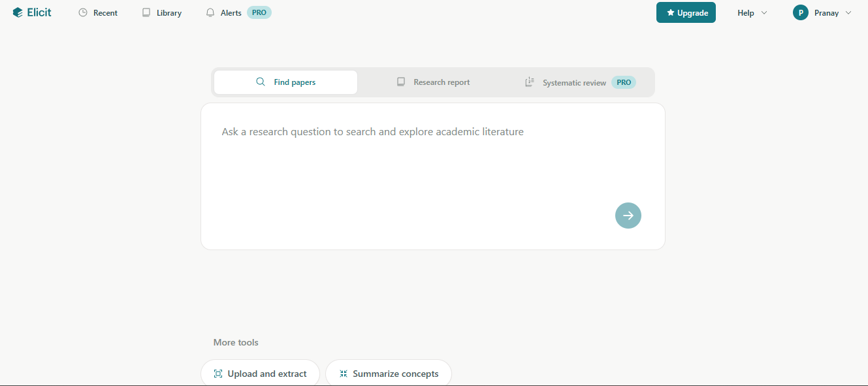
Task: Click the Upgrade button
Action: point(686,12)
